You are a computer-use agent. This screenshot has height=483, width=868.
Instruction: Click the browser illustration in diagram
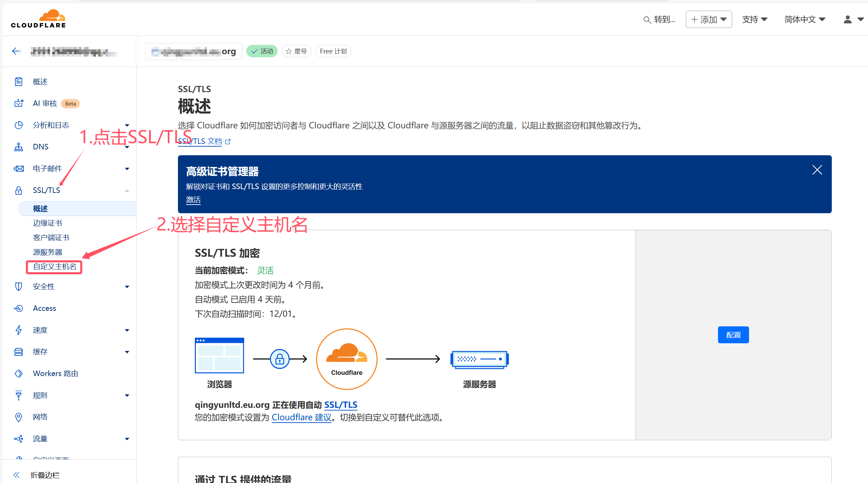219,355
